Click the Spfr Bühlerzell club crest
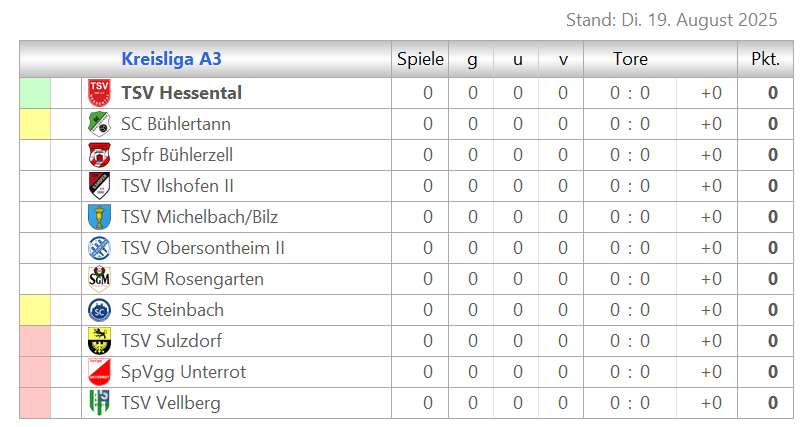Image resolution: width=803 pixels, height=427 pixels. 99,155
